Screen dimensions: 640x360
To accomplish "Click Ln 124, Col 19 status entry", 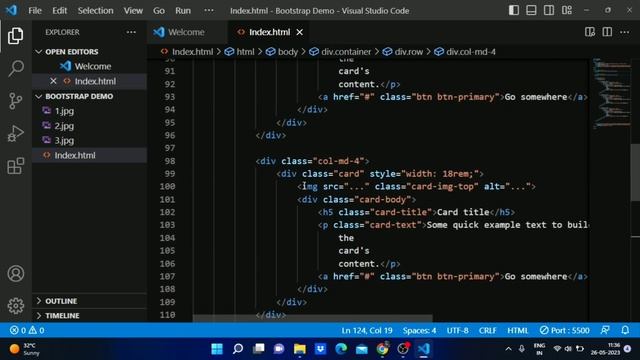I will coord(367,330).
